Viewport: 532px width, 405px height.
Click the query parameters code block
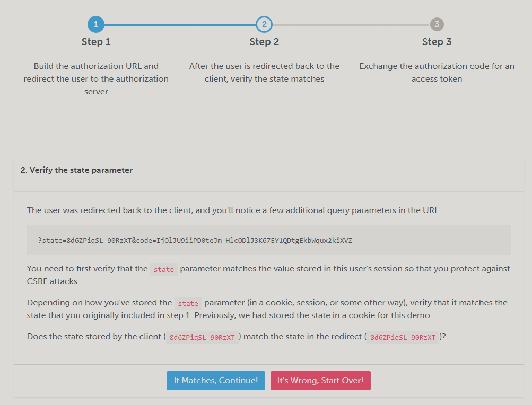(268, 240)
